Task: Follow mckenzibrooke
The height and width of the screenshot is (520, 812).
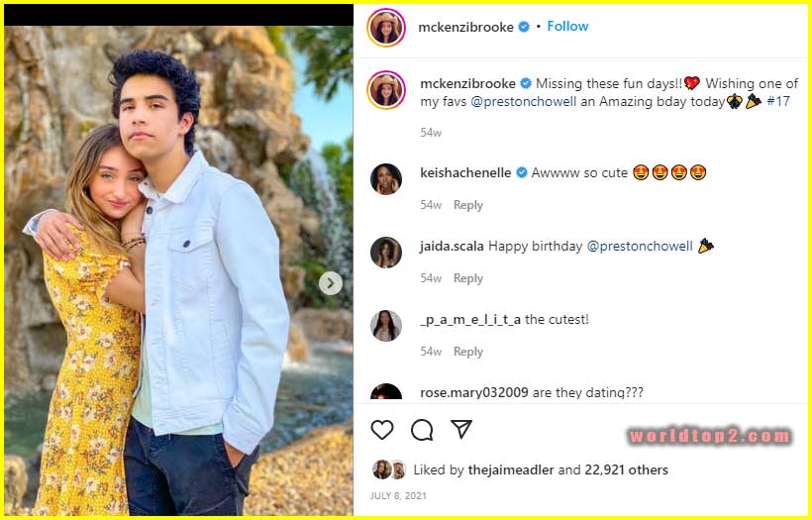Action: click(567, 27)
